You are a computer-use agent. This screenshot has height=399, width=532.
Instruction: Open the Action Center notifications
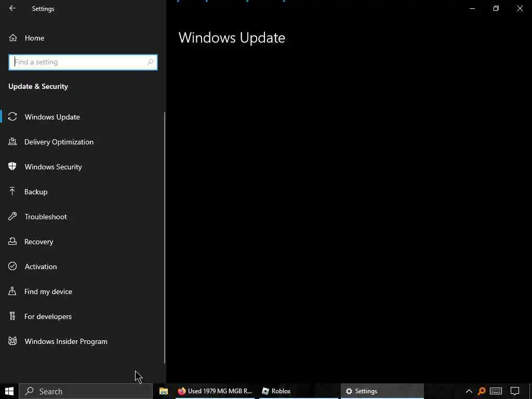515,391
